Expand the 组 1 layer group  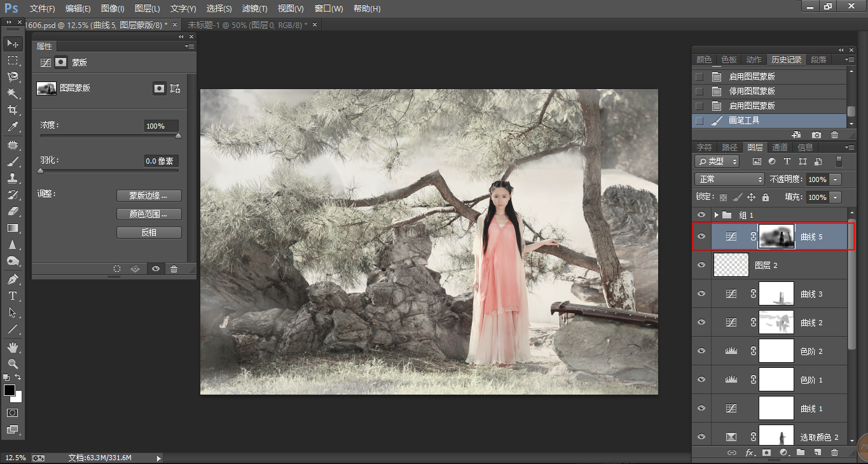716,215
